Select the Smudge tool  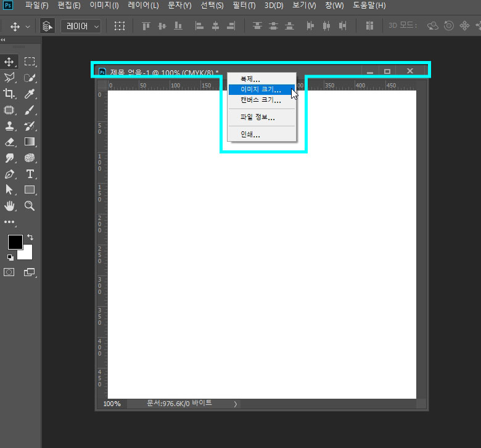coord(9,158)
